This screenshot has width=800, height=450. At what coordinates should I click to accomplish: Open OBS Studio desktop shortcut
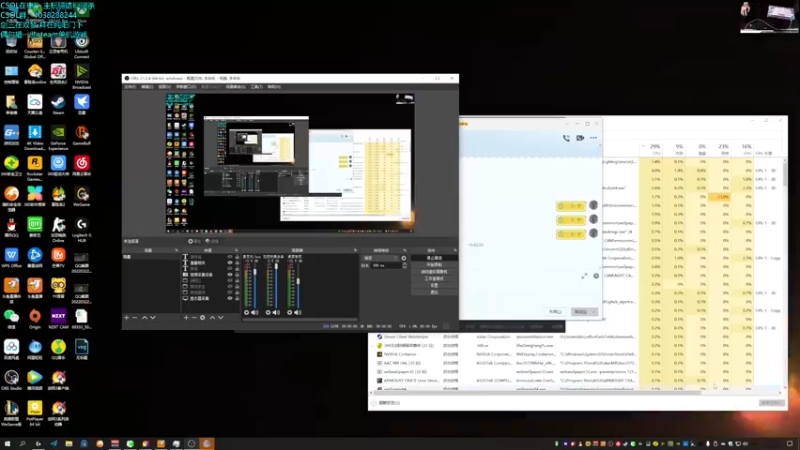(11, 380)
